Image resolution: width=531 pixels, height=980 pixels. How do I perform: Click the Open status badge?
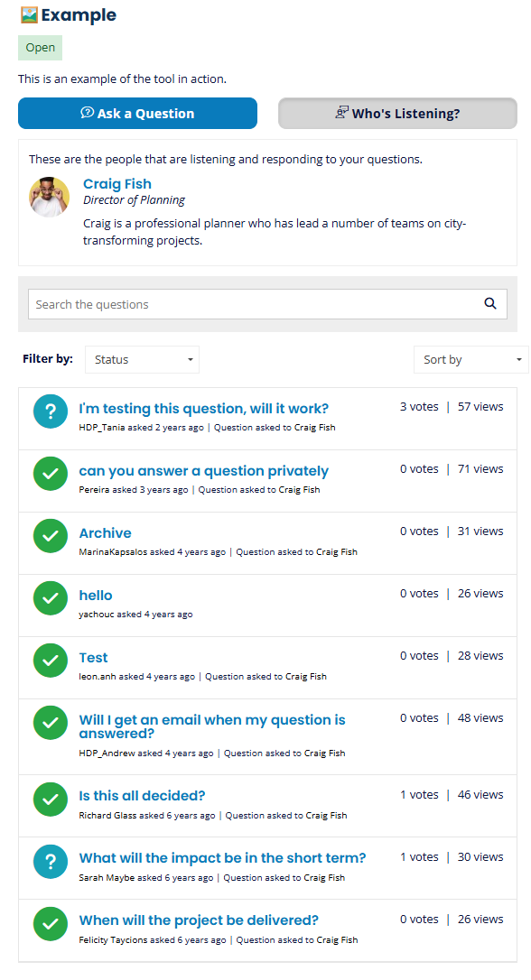pos(40,48)
